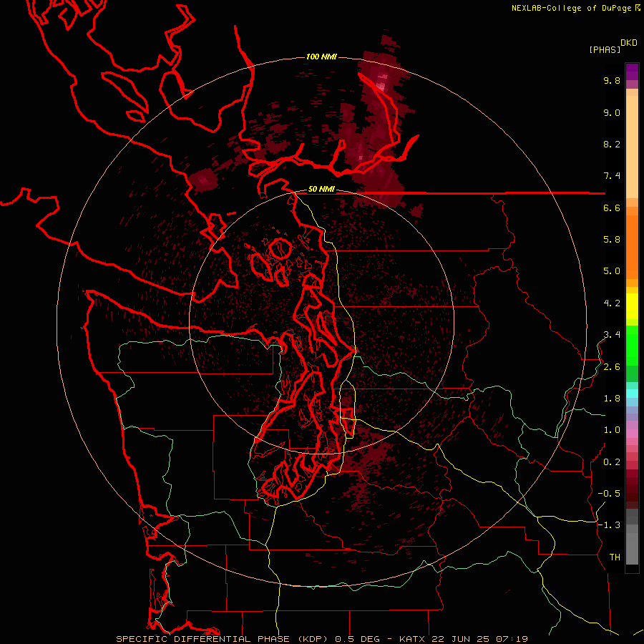644x644 pixels.
Task: Click the 0.2 value on the color scale
Action: pos(612,462)
